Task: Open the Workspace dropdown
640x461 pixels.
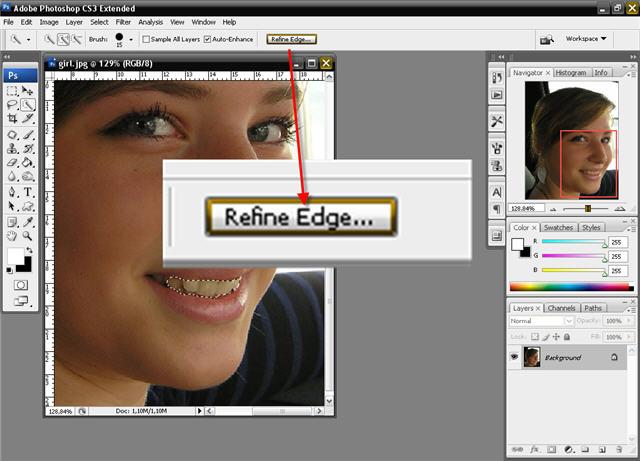Action: point(587,39)
